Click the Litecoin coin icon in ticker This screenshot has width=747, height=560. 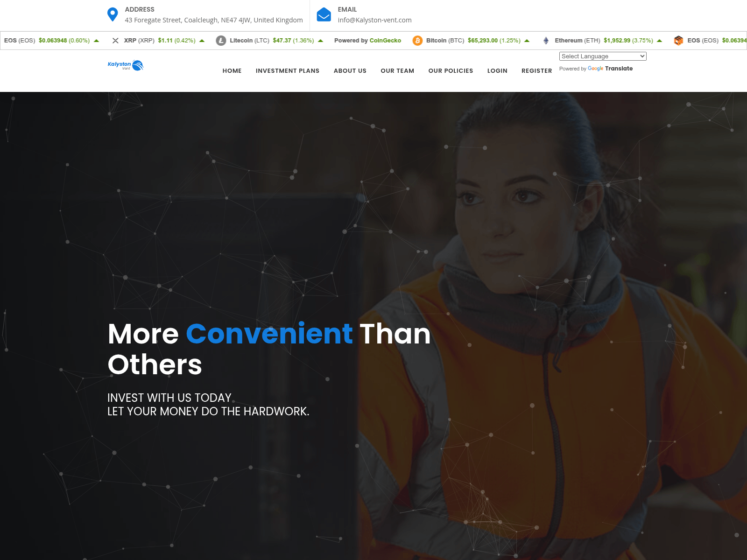[221, 41]
